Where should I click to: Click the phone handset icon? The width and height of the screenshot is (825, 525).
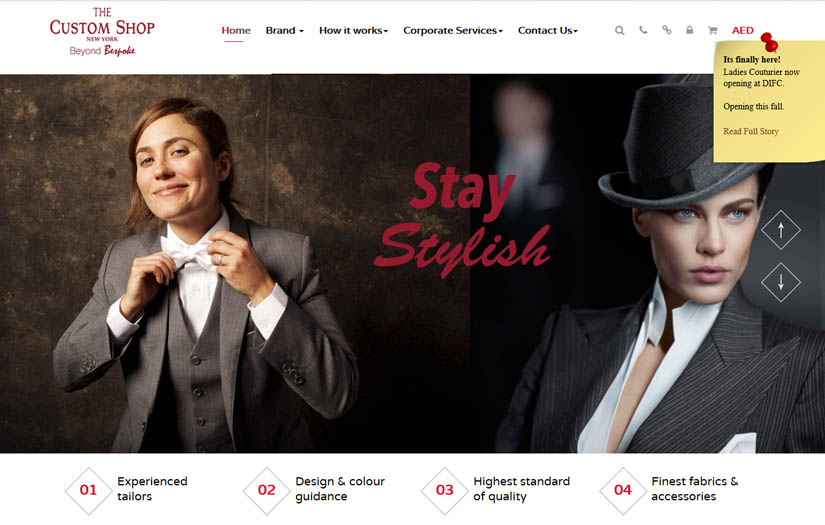tap(643, 30)
